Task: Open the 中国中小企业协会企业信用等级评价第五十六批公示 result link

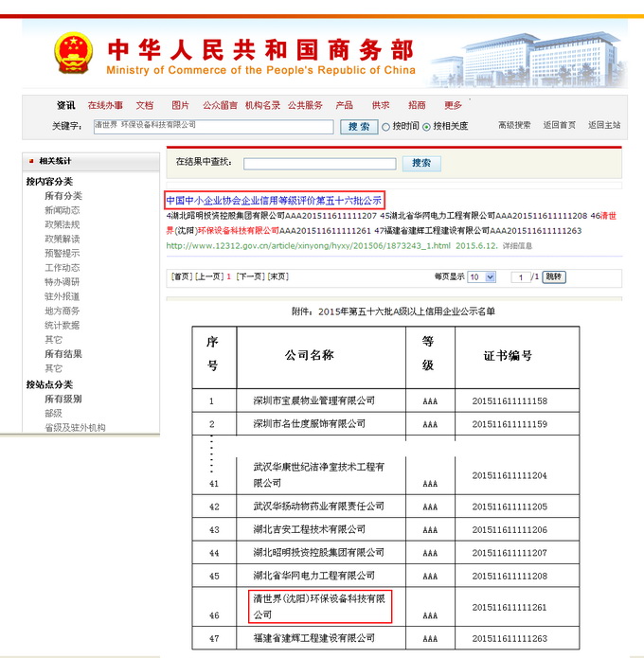Action: [x=274, y=201]
